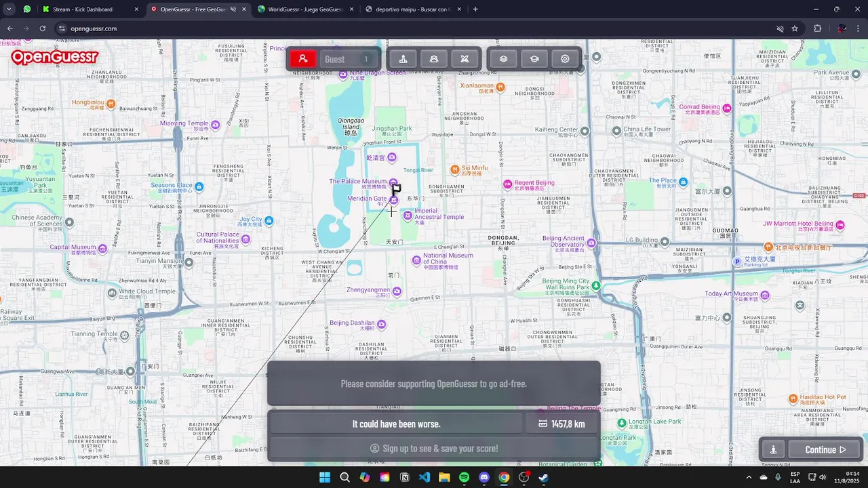The height and width of the screenshot is (488, 868).
Task: Click the Imperial Ancestral Temple marker
Action: coord(407,215)
